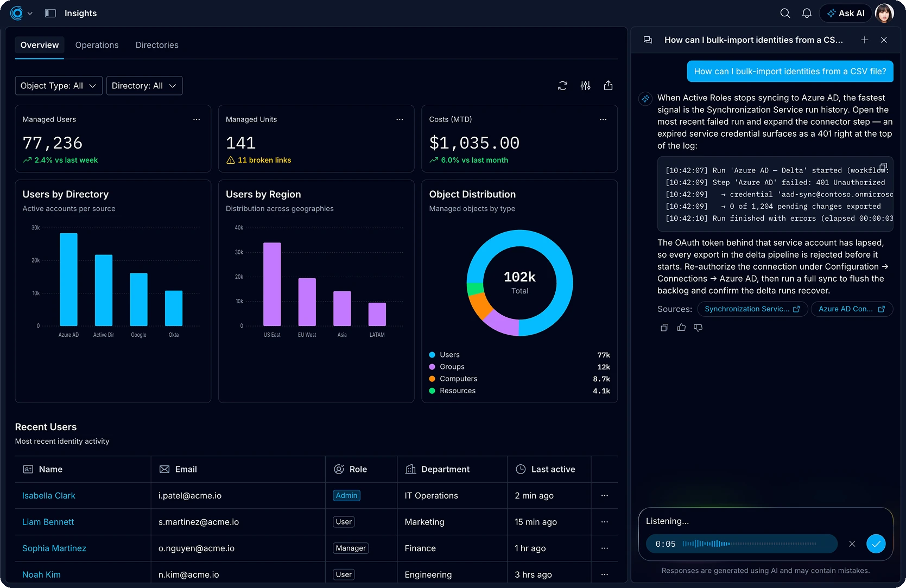Switch to the Operations tab
The image size is (906, 588).
[x=97, y=45]
